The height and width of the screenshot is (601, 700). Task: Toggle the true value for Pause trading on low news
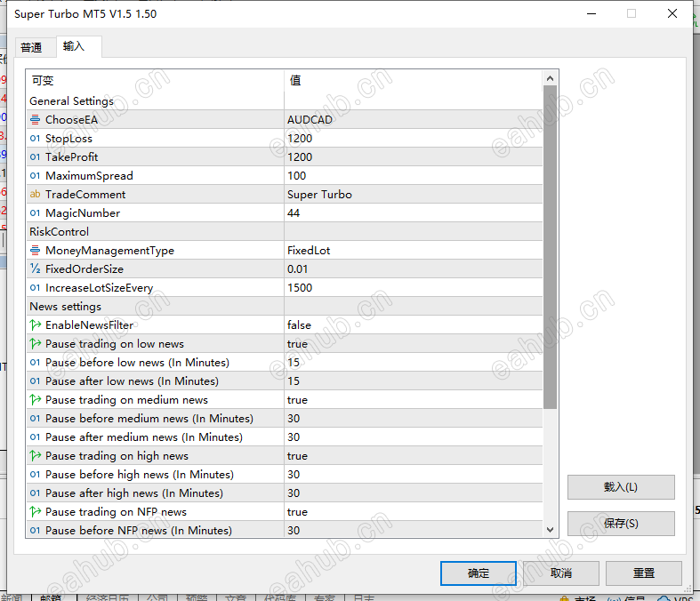(x=414, y=344)
